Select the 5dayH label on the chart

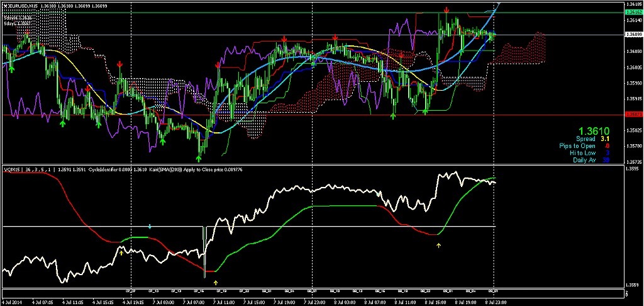[x=18, y=18]
